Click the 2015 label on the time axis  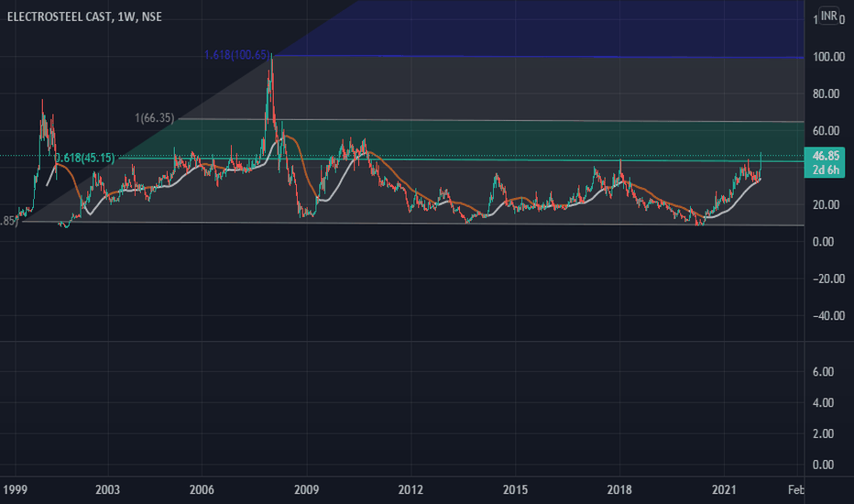click(x=515, y=490)
